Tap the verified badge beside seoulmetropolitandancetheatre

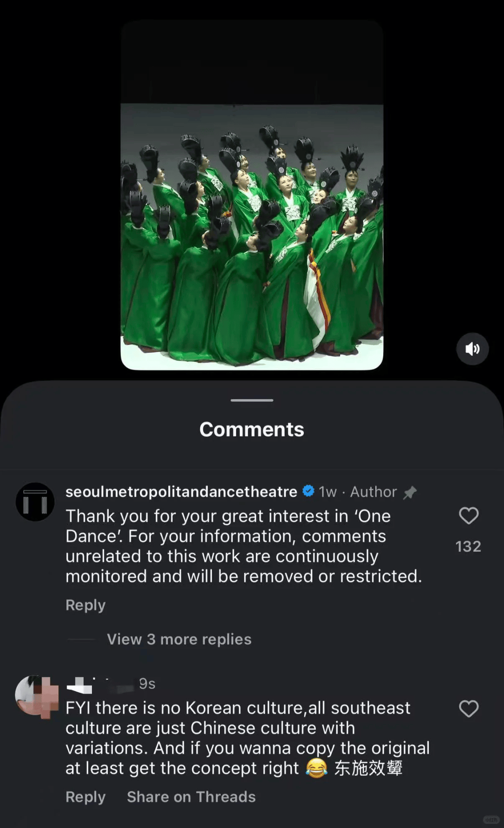(x=308, y=491)
